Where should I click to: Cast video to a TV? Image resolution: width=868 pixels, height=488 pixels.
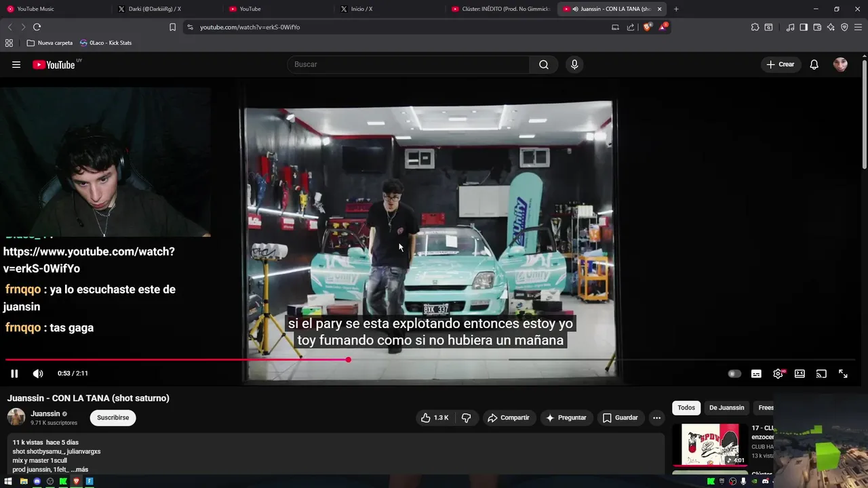click(x=821, y=373)
